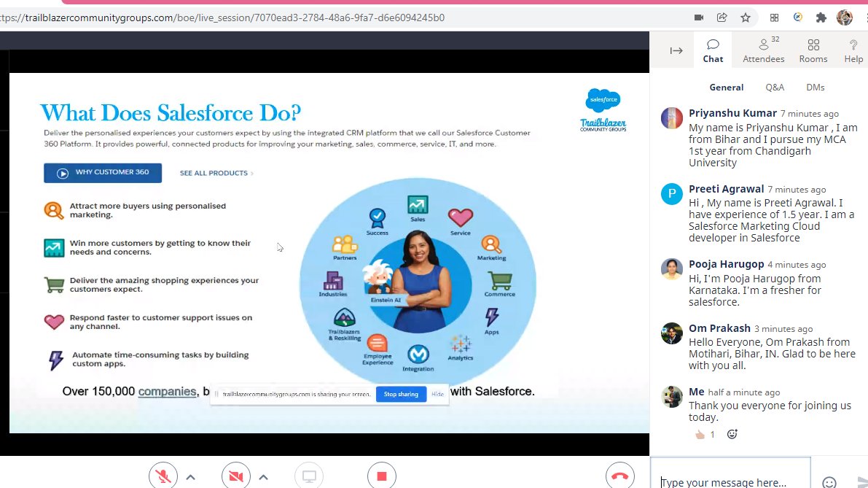Click the companies hyperlink

point(167,391)
